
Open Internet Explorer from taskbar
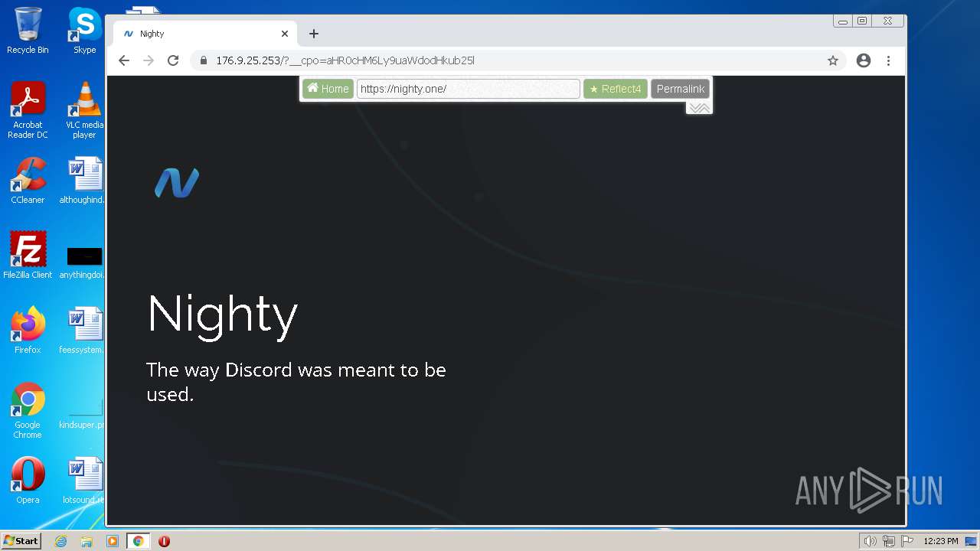[61, 541]
